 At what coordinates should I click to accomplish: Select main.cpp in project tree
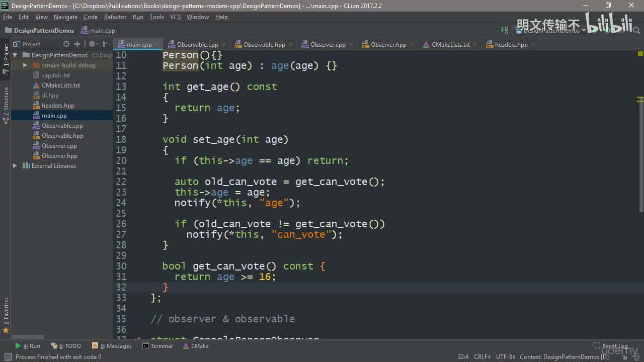[54, 116]
